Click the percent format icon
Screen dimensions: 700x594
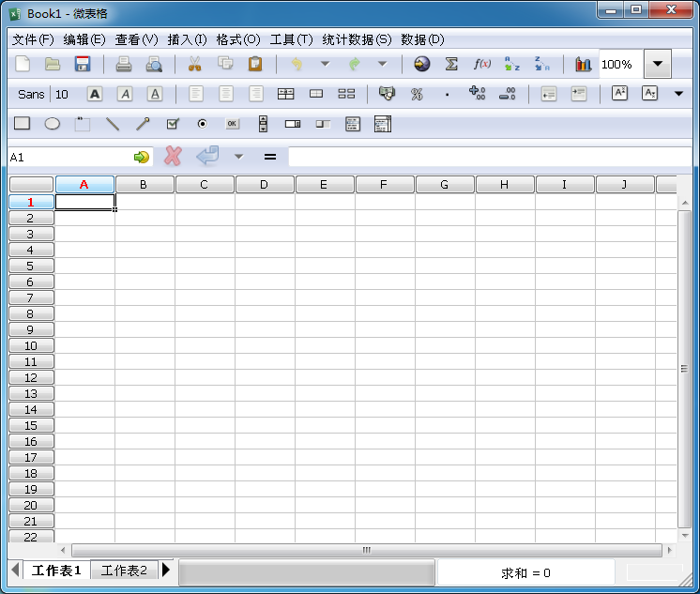[417, 94]
